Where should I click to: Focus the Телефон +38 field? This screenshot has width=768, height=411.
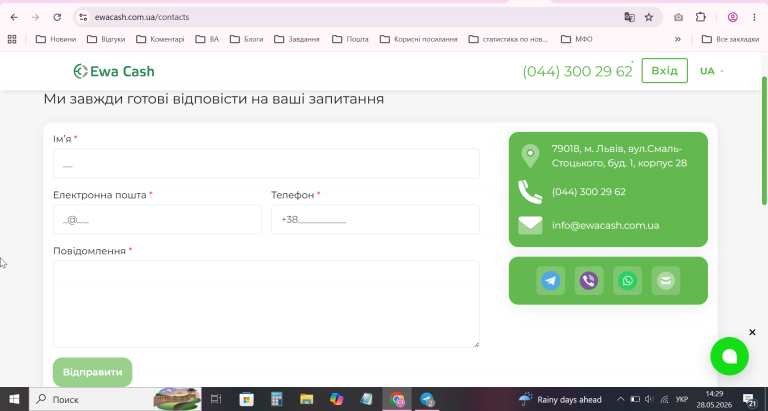(375, 219)
